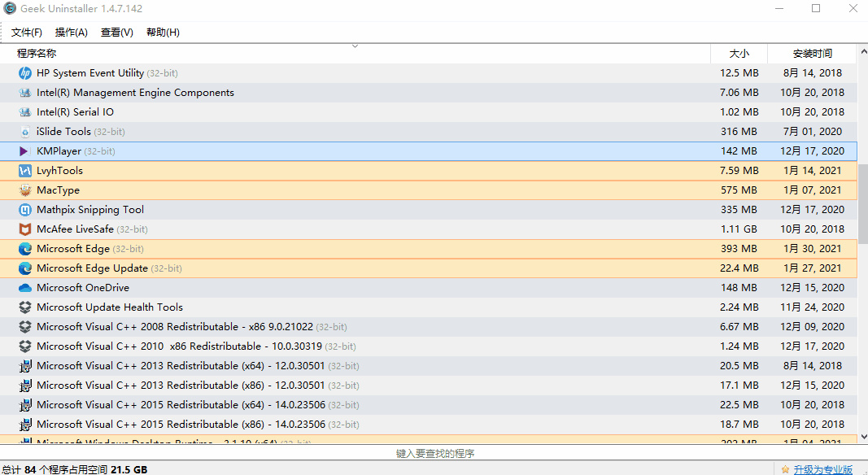The height and width of the screenshot is (475, 868).
Task: Click the LvyhTools icon
Action: 25,171
